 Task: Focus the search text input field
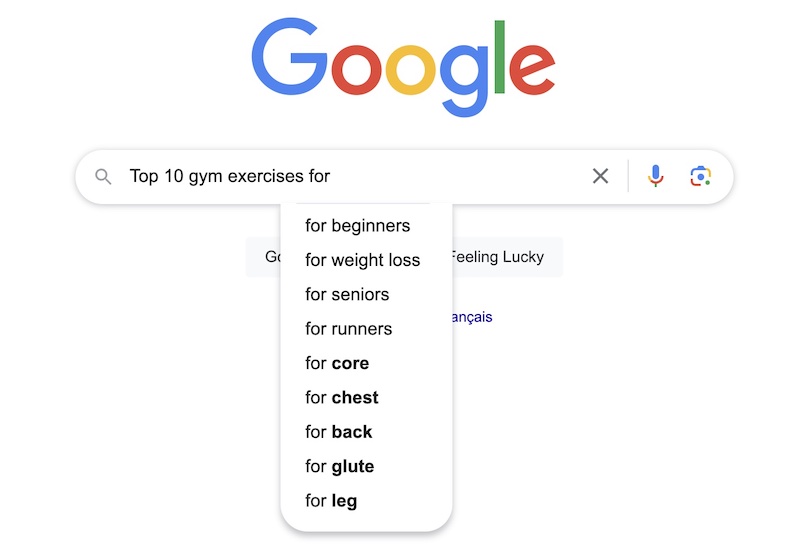point(355,176)
